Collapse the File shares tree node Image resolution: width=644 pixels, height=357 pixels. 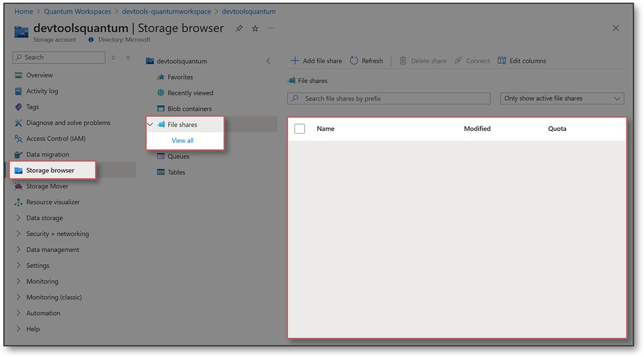pos(150,123)
